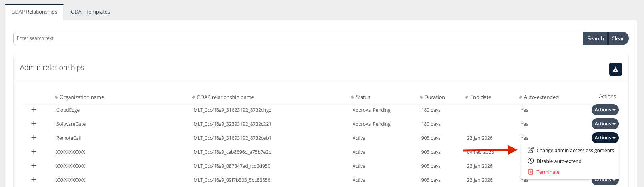Click relationship name MLT_0cc4f6a9_31623192_8732chgd
The image size is (644, 187).
coord(233,110)
